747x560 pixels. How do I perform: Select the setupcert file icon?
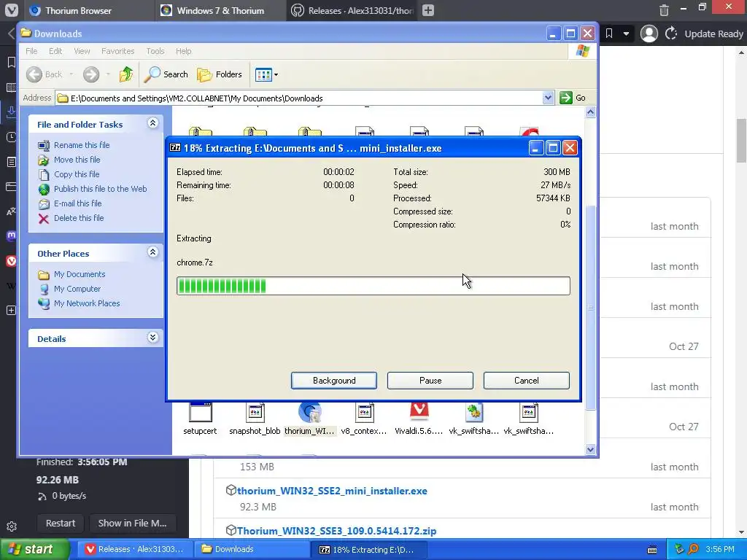pyautogui.click(x=200, y=413)
